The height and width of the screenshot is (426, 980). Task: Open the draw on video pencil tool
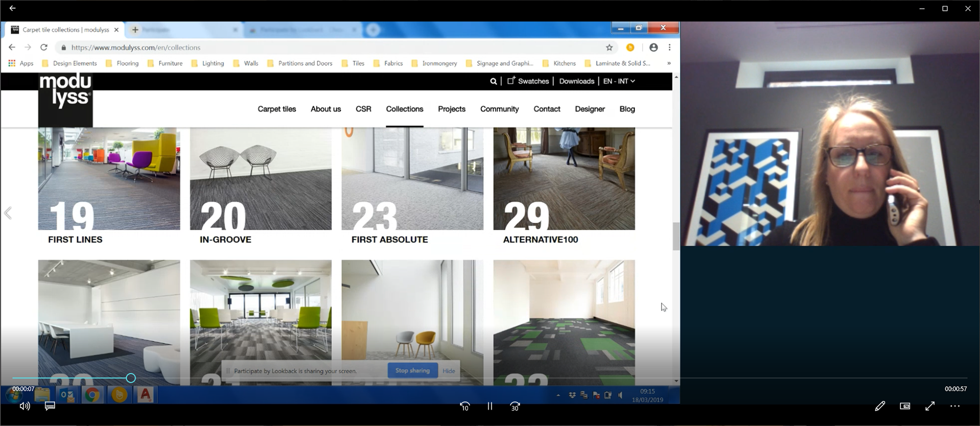(x=880, y=406)
